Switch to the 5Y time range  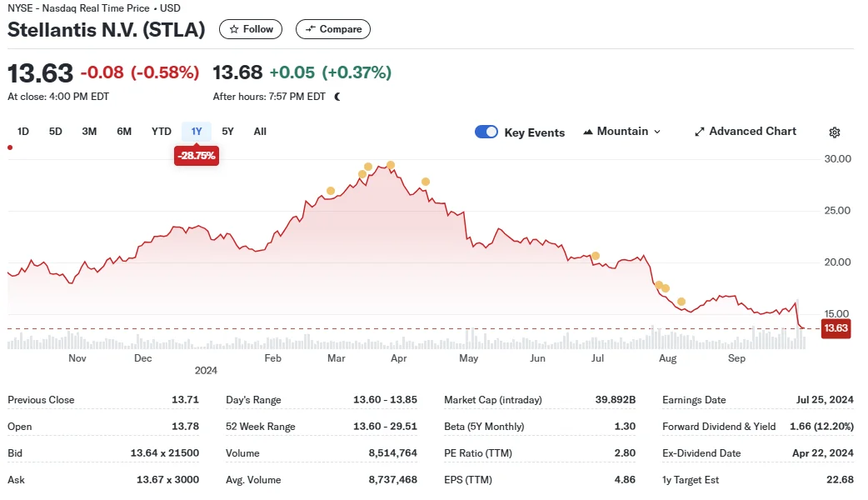point(227,131)
